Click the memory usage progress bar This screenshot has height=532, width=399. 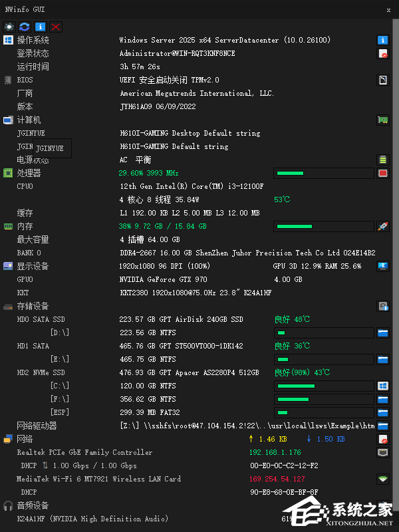324,226
